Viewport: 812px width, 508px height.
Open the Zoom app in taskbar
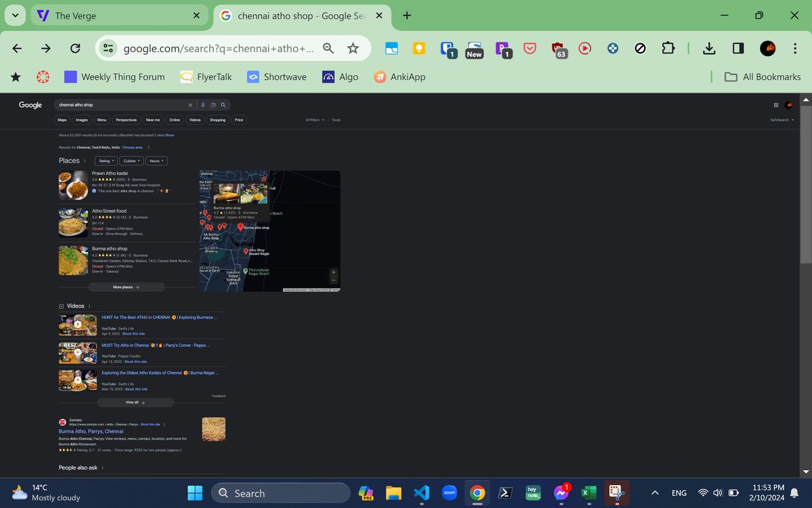click(449, 492)
